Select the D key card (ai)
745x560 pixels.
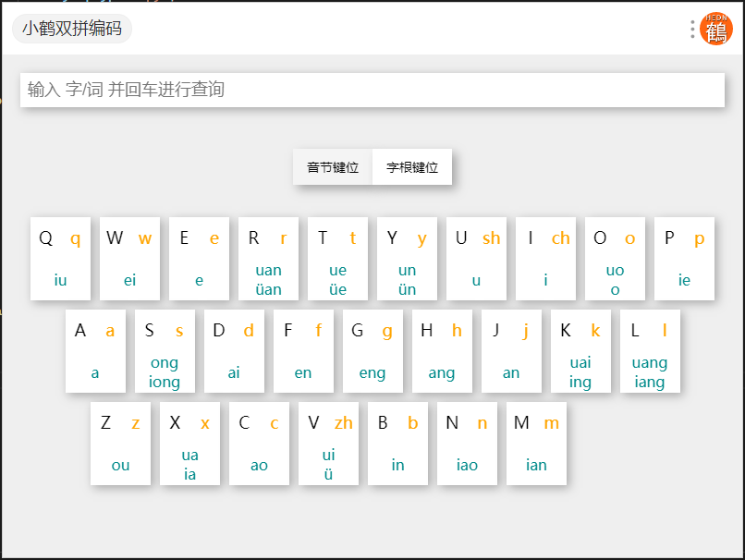coord(234,351)
